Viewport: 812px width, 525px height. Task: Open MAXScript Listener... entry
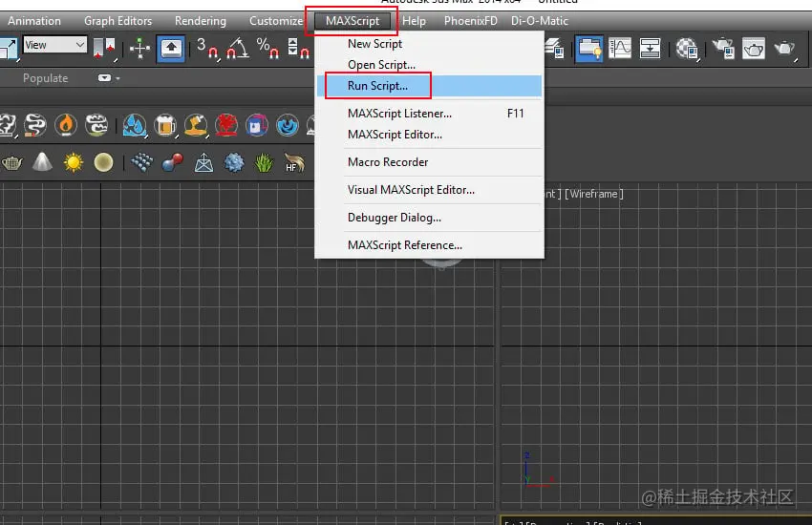point(429,114)
